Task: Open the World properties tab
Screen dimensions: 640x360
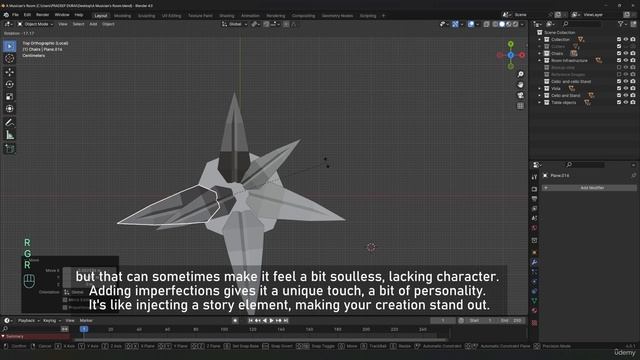Action: (534, 228)
